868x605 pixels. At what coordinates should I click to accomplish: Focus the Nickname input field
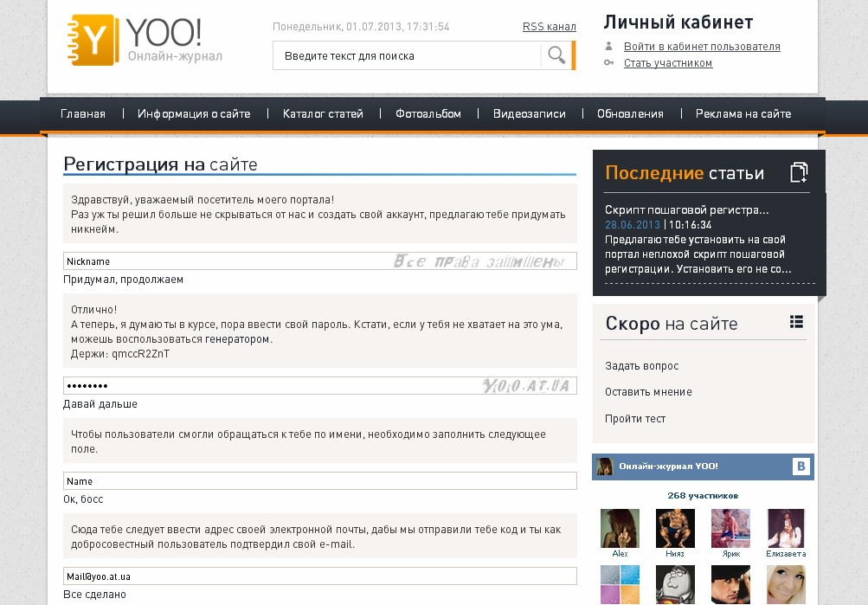pos(225,261)
